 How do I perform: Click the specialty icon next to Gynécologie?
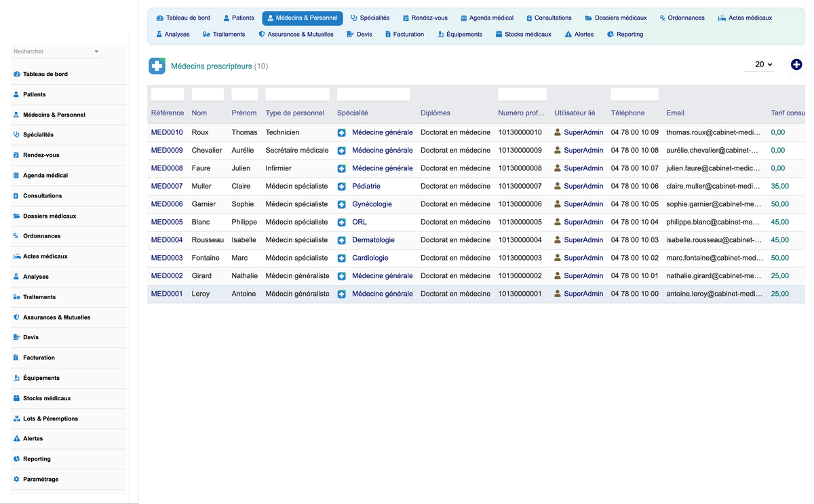tap(342, 204)
